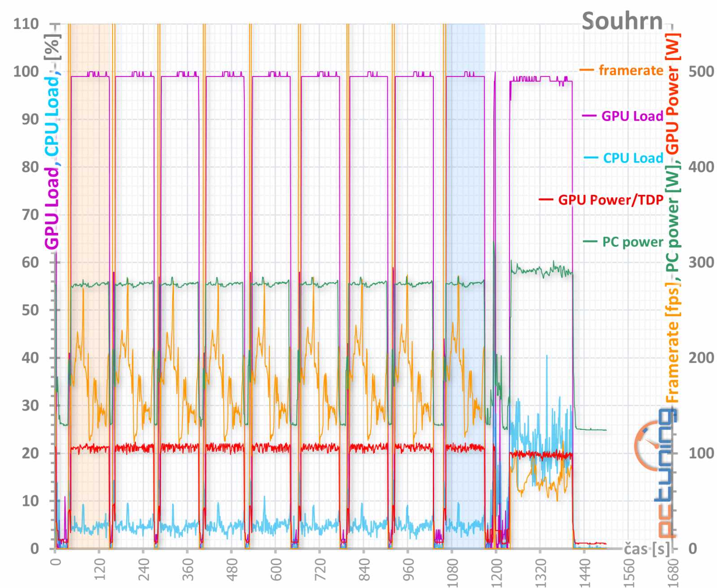Click the 'framerate' legend label
Screen dimensions: 717x588
[631, 70]
